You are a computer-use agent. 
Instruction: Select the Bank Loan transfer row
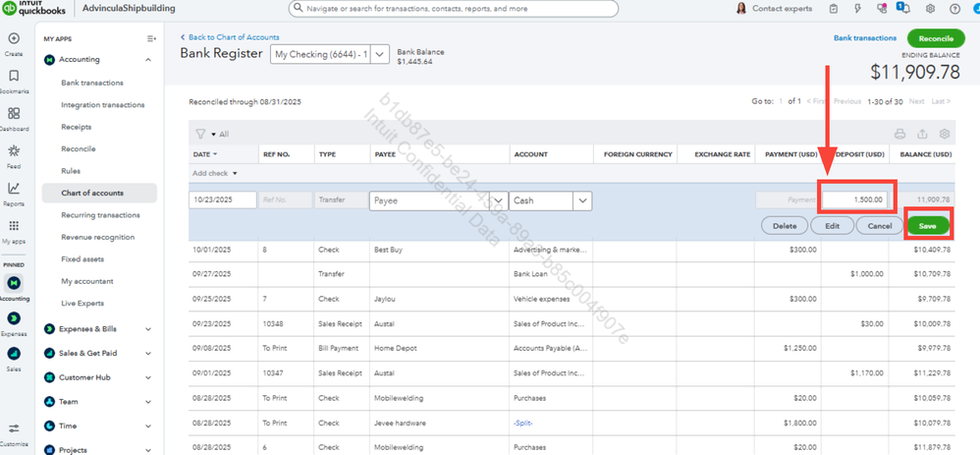[572, 274]
